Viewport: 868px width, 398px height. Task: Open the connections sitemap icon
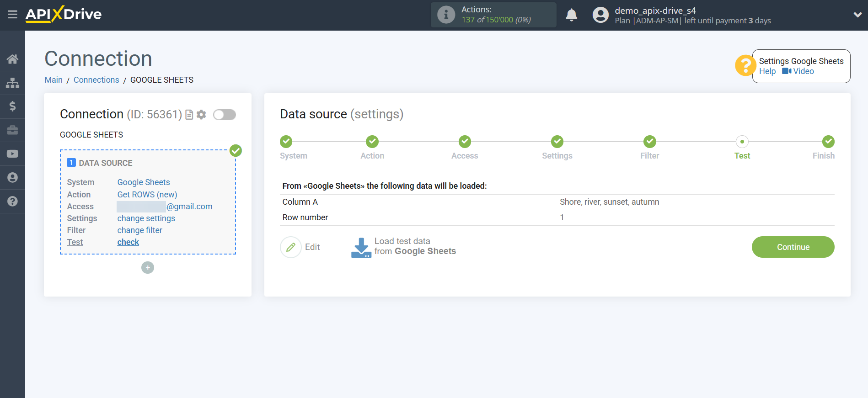click(x=12, y=83)
